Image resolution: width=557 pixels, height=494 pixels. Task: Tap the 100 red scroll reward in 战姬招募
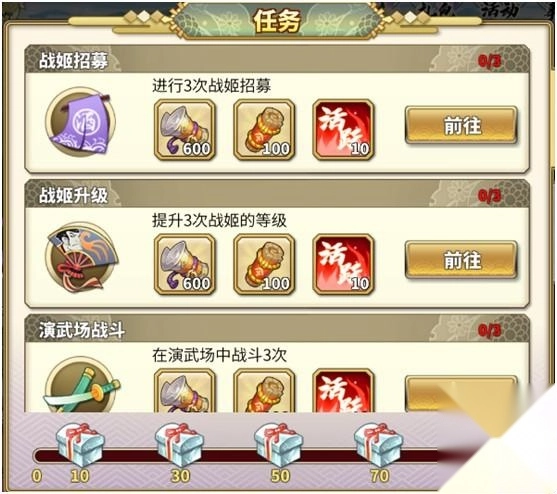click(x=264, y=130)
